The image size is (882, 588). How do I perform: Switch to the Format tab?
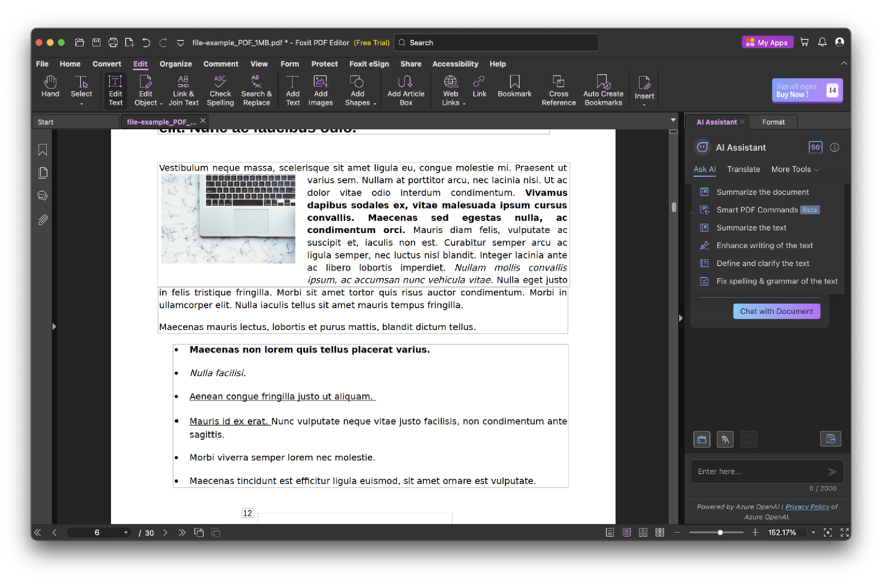click(773, 122)
